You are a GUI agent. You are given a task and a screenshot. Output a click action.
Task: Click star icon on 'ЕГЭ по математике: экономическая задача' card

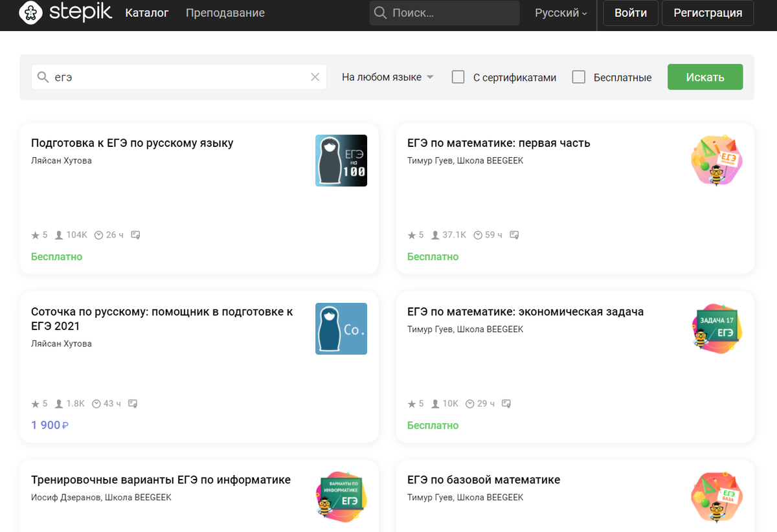(x=412, y=404)
